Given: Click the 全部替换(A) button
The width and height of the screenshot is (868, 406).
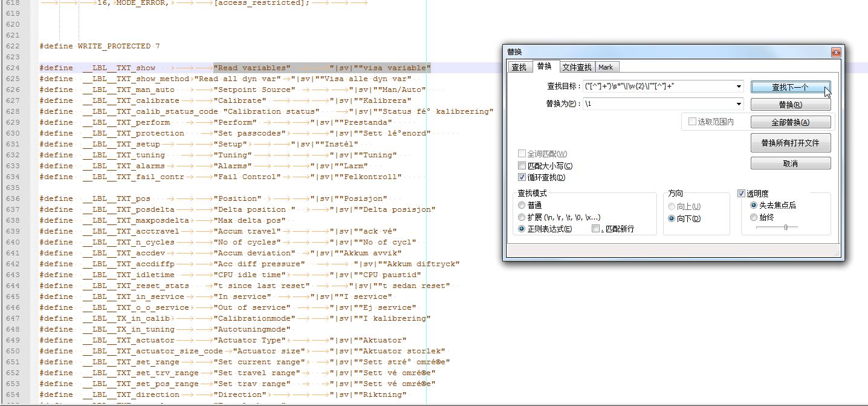Looking at the screenshot, I should 790,122.
